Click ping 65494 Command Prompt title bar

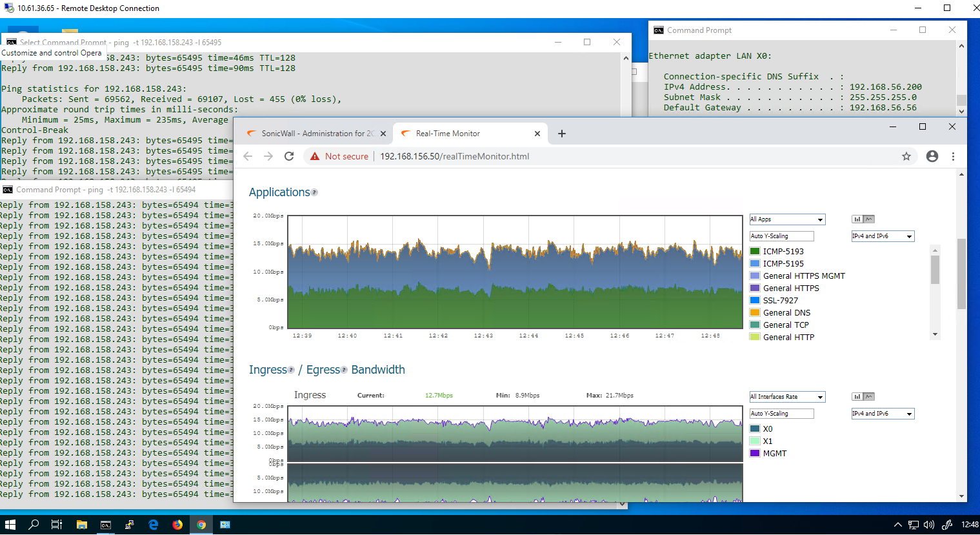[116, 190]
